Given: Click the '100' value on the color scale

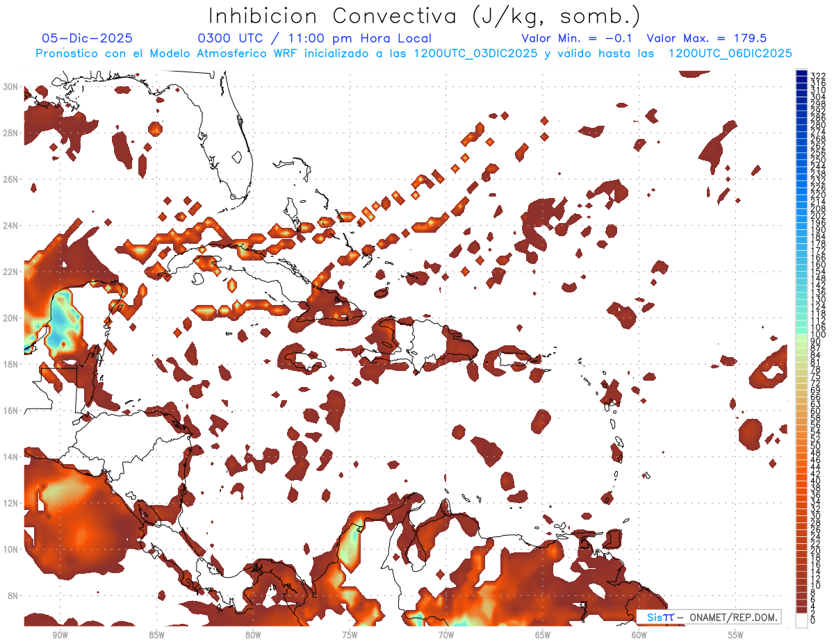Looking at the screenshot, I should click(818, 334).
